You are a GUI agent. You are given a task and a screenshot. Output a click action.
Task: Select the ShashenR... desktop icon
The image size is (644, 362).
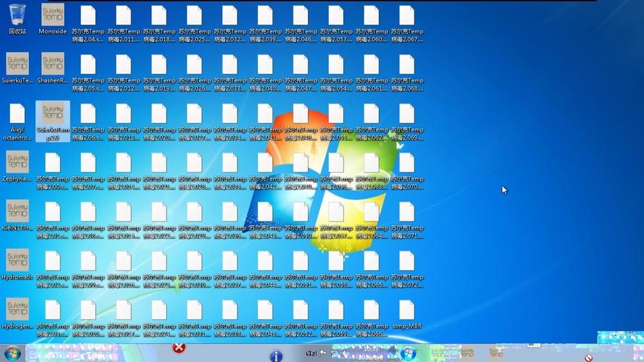pos(53,68)
